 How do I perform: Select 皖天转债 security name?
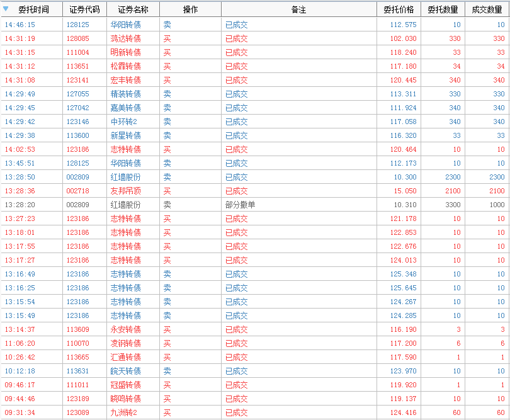[x=125, y=371]
